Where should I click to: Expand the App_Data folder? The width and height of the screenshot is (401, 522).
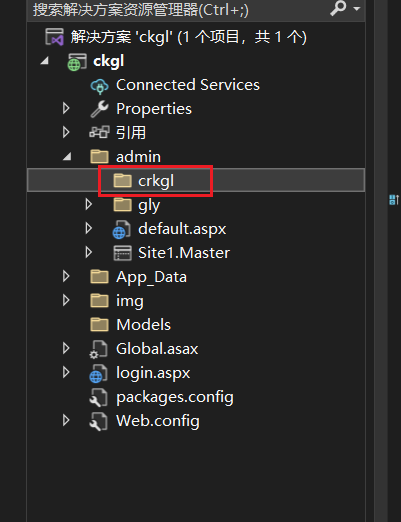[x=66, y=276]
